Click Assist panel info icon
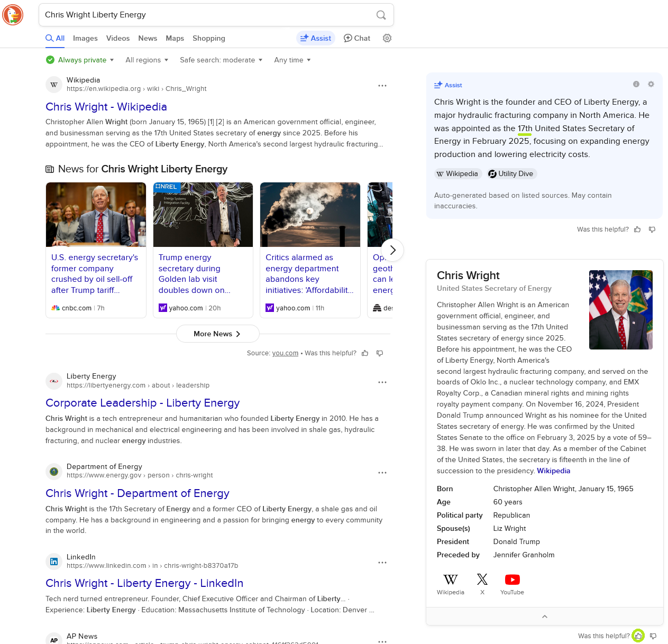The width and height of the screenshot is (668, 644). [x=636, y=84]
